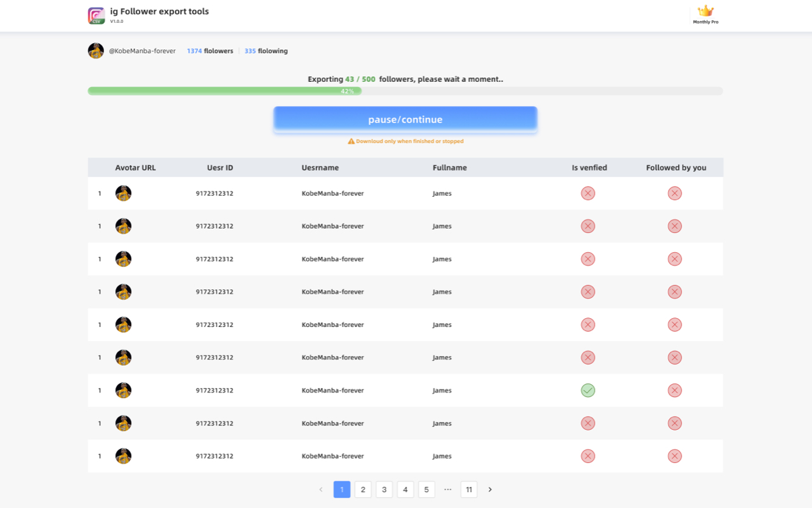Image resolution: width=812 pixels, height=508 pixels.
Task: Toggle the verified cross in the fifth row
Action: coord(587,324)
